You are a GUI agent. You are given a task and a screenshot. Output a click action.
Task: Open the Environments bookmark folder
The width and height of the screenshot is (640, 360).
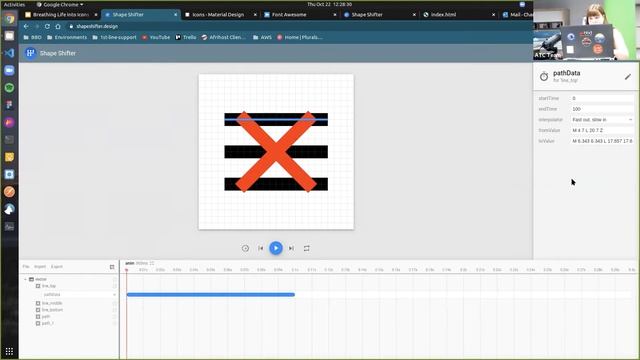pyautogui.click(x=67, y=37)
